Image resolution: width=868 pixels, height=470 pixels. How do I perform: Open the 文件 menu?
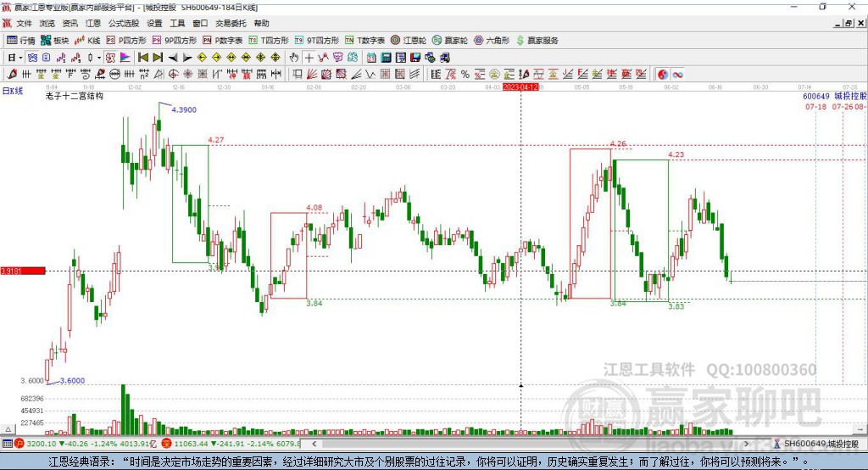(x=24, y=23)
